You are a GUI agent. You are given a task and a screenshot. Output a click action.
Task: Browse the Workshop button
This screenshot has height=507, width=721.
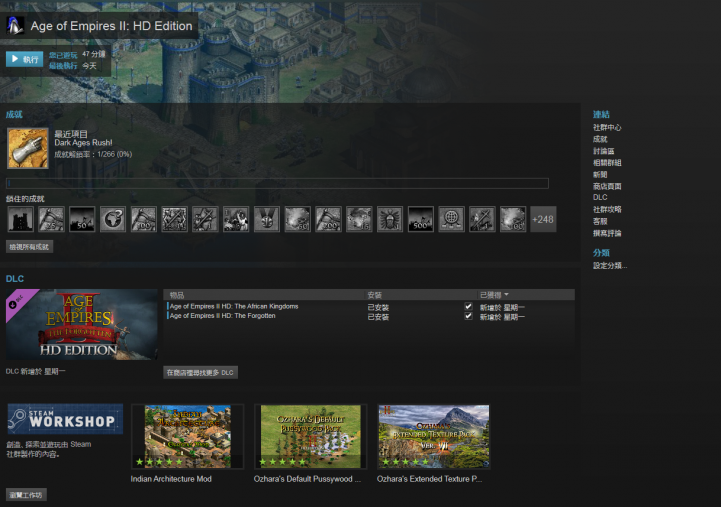26,495
